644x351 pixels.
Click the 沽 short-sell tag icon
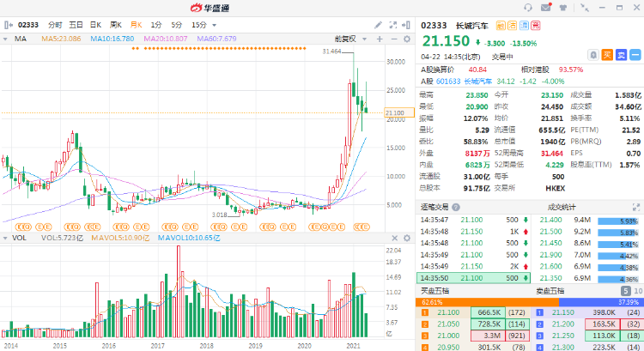click(x=512, y=26)
